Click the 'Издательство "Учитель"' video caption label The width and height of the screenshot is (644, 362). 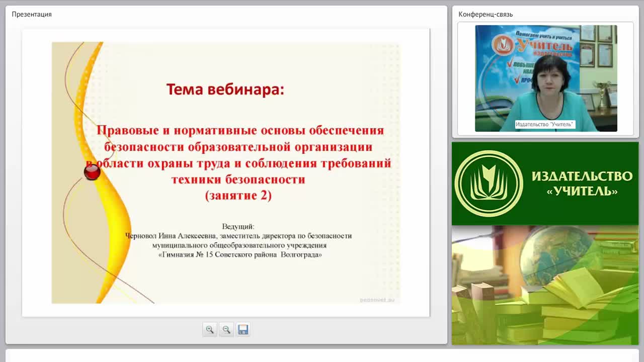pos(544,124)
